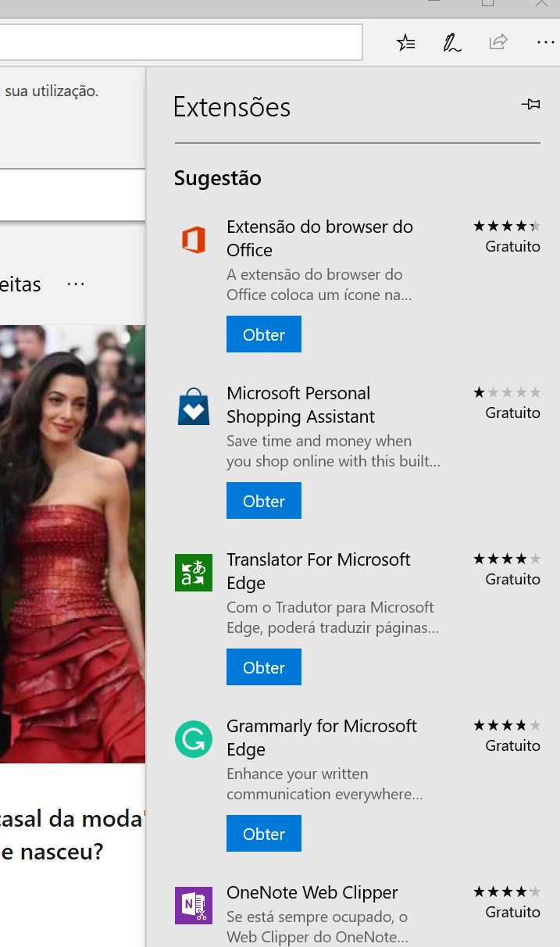This screenshot has height=947, width=560.
Task: Click the Translator For Microsoft Edge icon
Action: [194, 573]
